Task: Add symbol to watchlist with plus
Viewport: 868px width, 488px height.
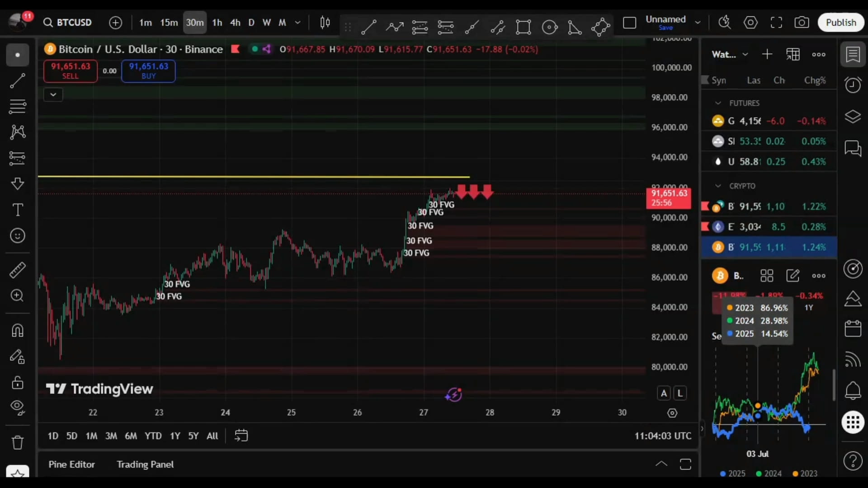Action: point(767,55)
